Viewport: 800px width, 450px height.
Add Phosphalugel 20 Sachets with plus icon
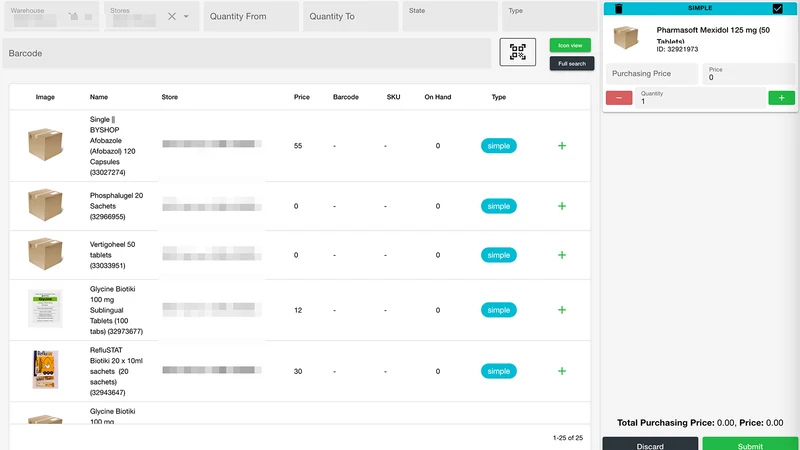tap(562, 206)
